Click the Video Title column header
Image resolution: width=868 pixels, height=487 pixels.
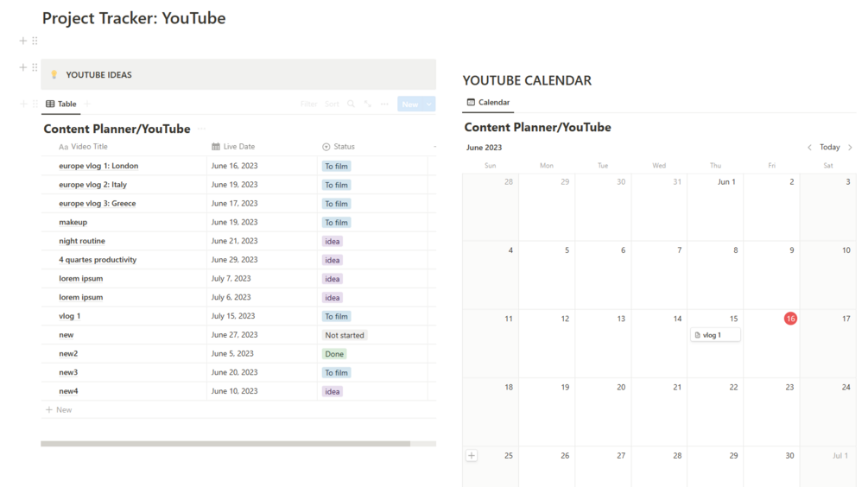click(x=83, y=147)
